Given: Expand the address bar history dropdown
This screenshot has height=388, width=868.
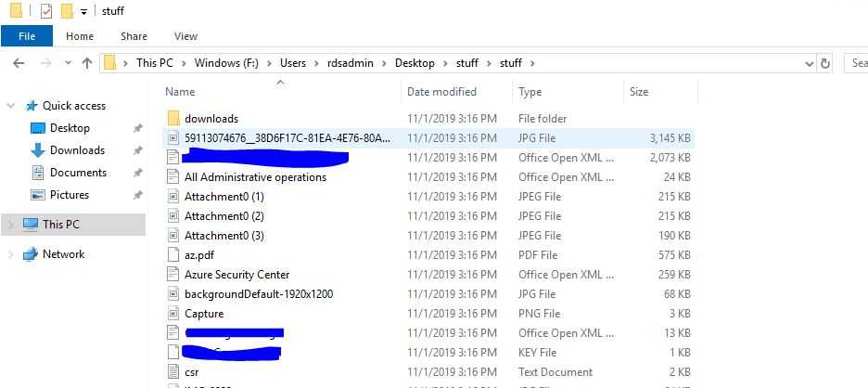Looking at the screenshot, I should click(x=809, y=63).
